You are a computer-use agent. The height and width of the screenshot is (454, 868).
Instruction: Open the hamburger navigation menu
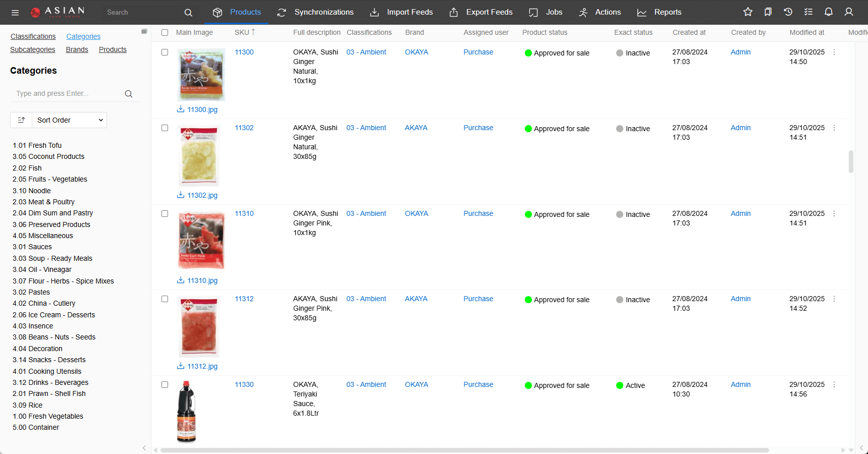tap(15, 12)
